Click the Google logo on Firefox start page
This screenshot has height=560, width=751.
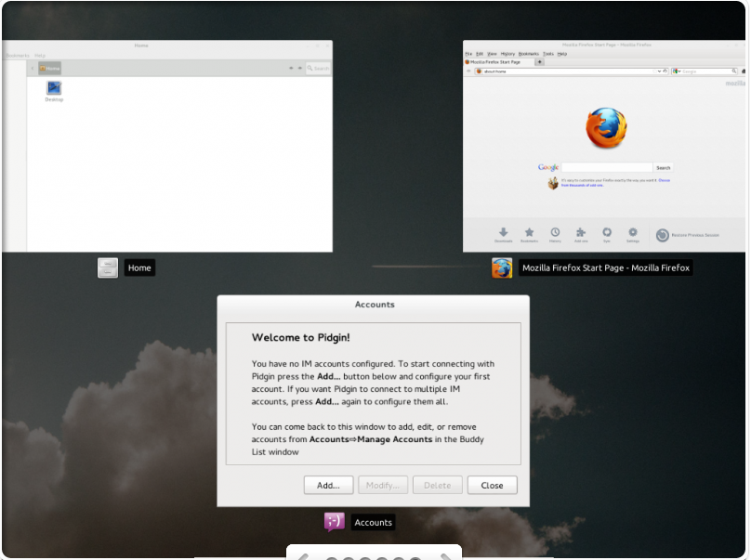pyautogui.click(x=548, y=167)
